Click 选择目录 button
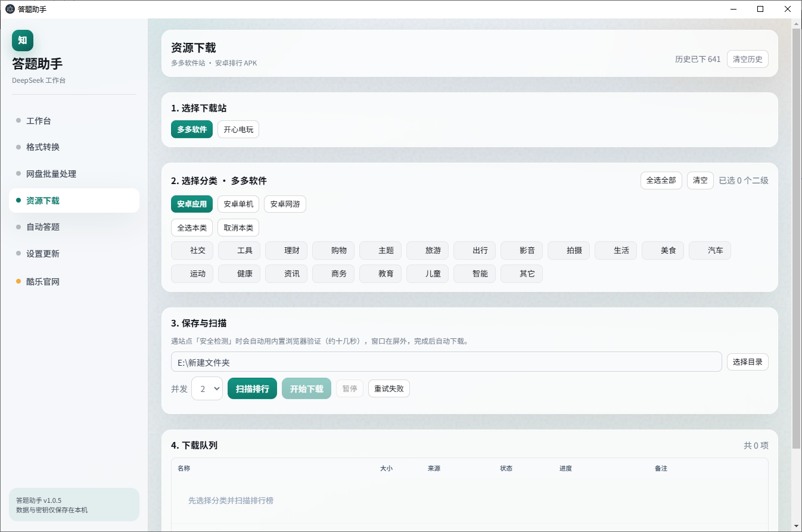The height and width of the screenshot is (532, 802). (x=748, y=362)
